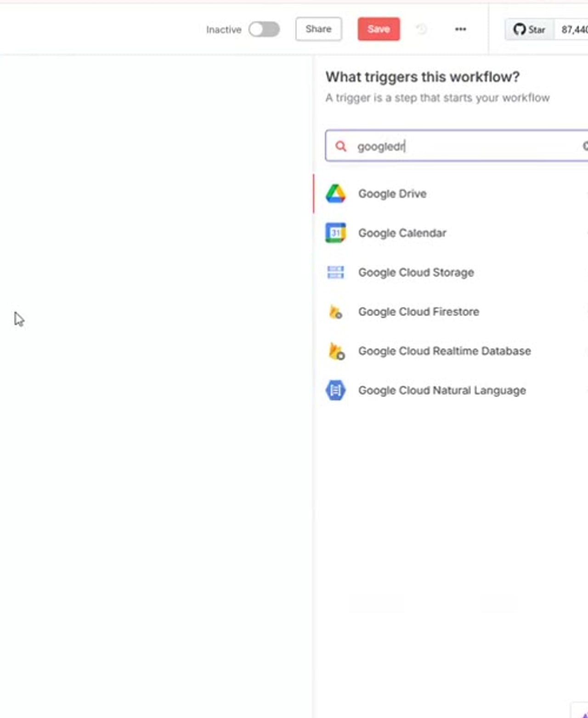The width and height of the screenshot is (588, 718).
Task: Choose Google Cloud Storage label
Action: tap(416, 273)
